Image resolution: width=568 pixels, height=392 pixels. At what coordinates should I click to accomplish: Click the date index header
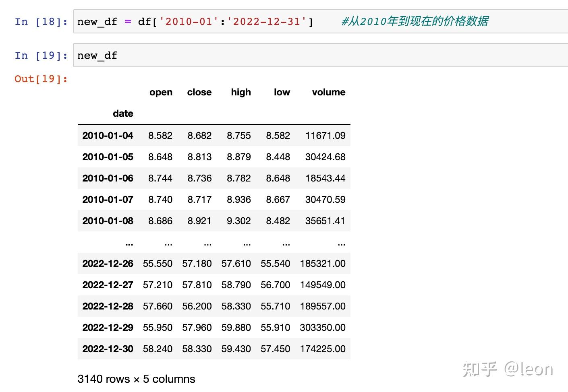(x=123, y=113)
